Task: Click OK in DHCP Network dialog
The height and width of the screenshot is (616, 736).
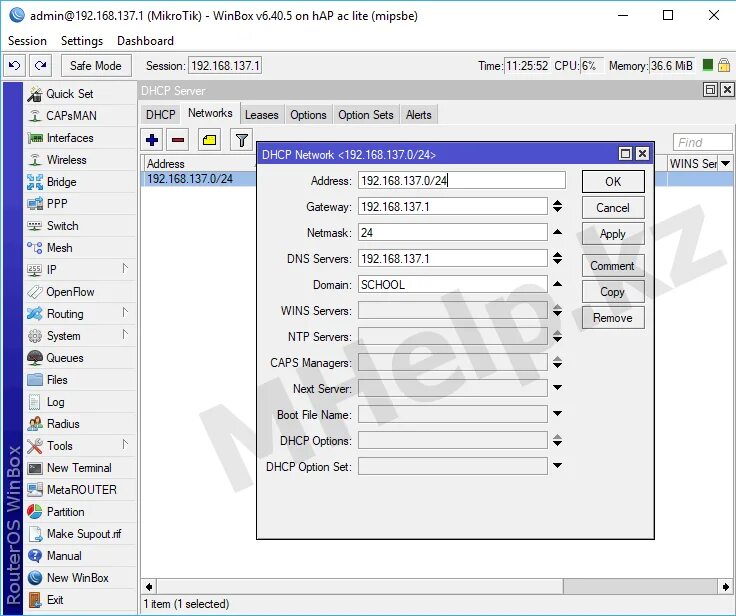Action: [x=613, y=181]
